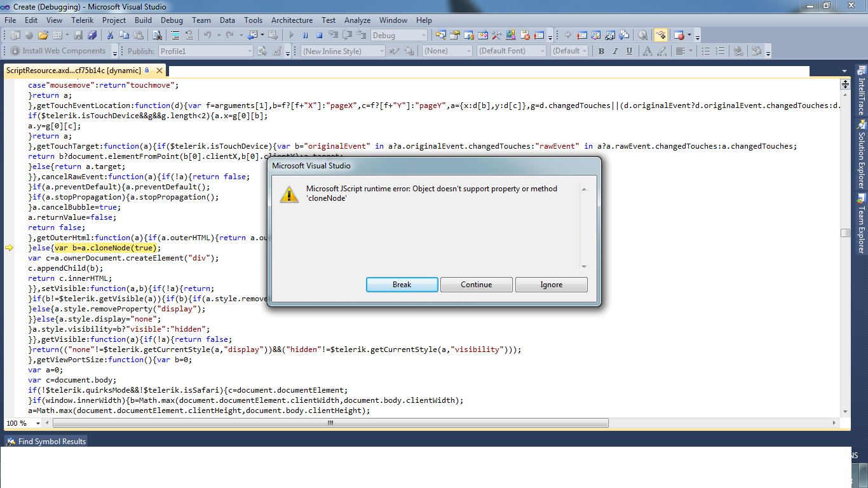Click the Install Web Components button
This screenshot has height=488, width=868.
(x=58, y=51)
